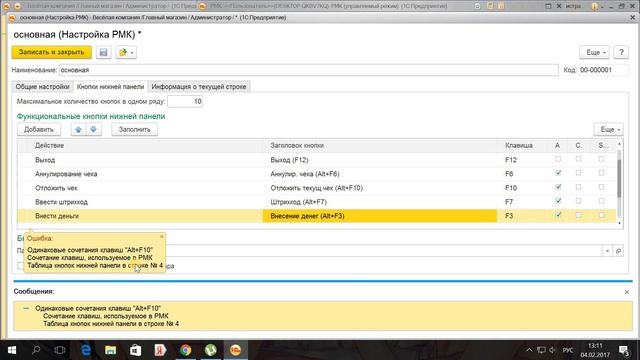Click the maximum buttons per row field
This screenshot has width=640, height=360.
pos(185,101)
